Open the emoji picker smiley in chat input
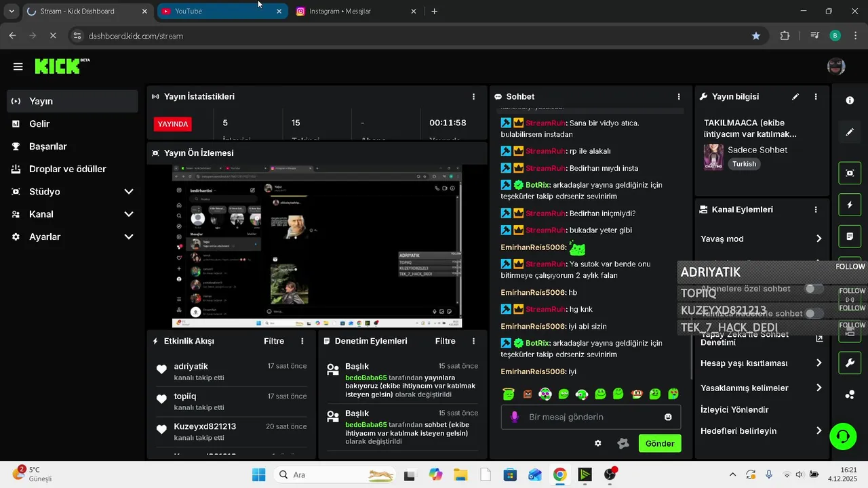 (x=668, y=417)
